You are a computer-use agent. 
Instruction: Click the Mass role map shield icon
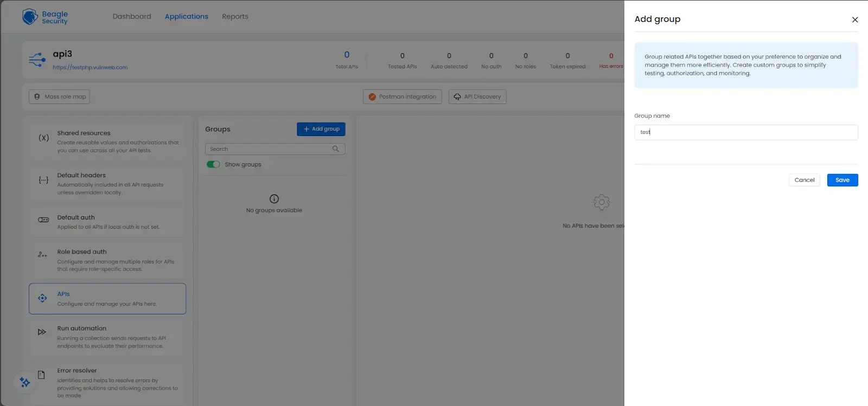tap(37, 96)
